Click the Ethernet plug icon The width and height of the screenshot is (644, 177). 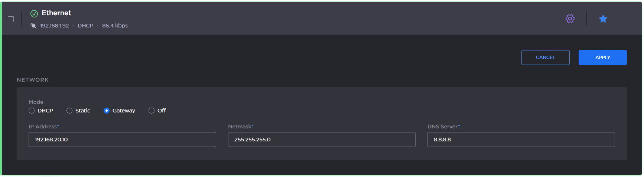click(x=33, y=26)
